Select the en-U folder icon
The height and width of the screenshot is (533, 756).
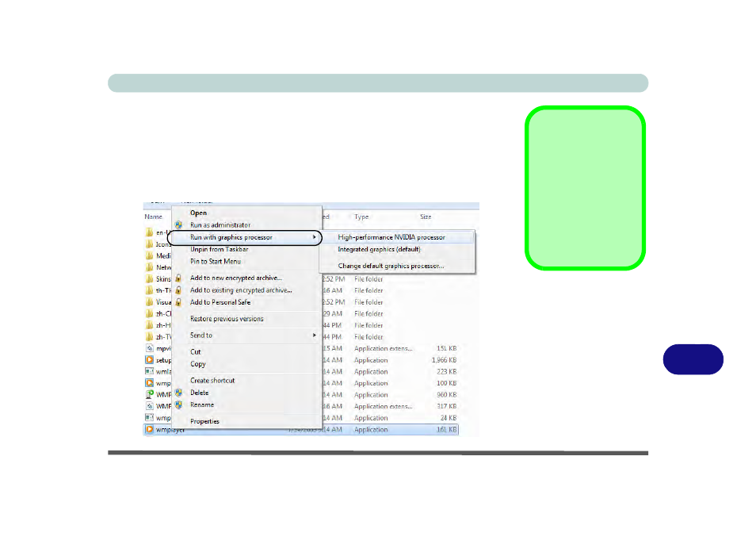150,232
